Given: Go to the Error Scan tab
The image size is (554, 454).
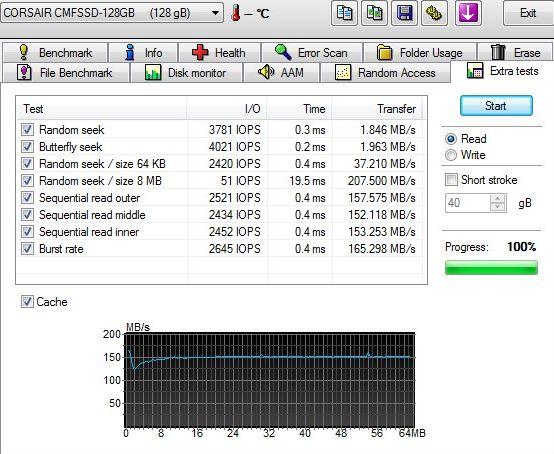Looking at the screenshot, I should tap(312, 53).
